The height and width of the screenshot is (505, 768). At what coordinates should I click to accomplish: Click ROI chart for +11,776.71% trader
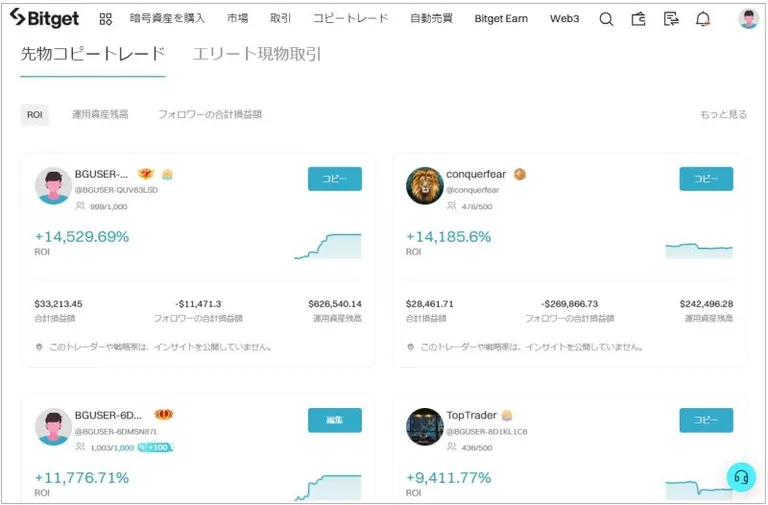pos(328,487)
